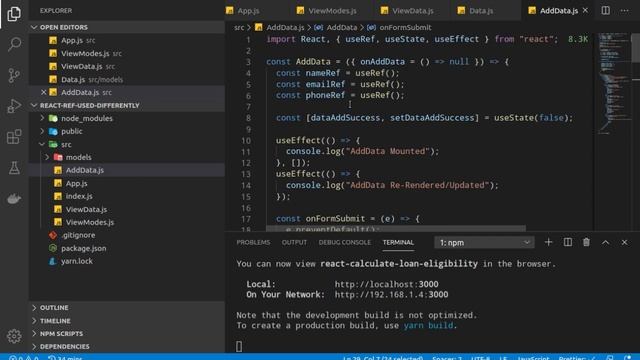Open the .gitignore file
This screenshot has height=360, width=640.
[127, 235]
